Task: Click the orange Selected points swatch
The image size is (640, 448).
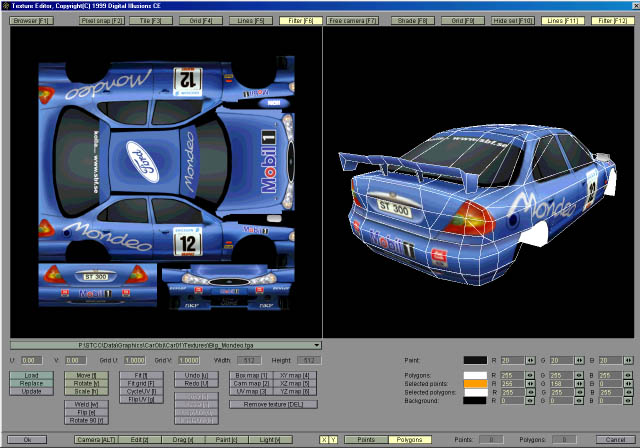Action: pyautogui.click(x=475, y=384)
